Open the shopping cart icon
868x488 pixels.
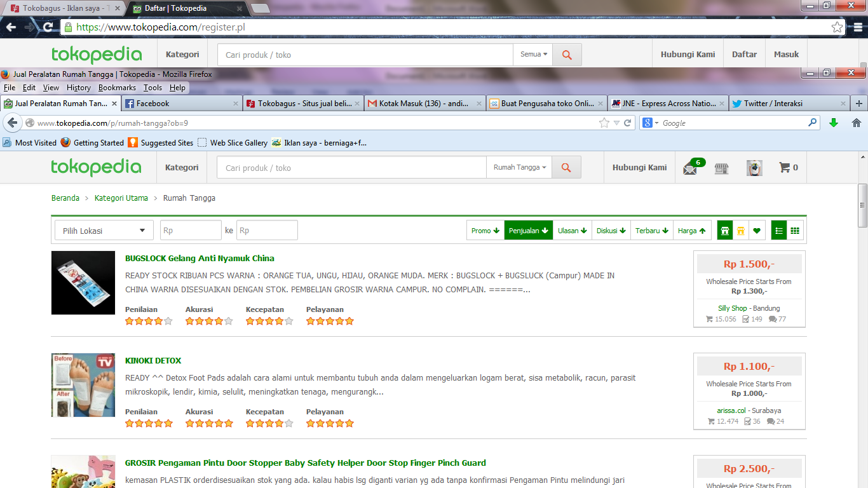(785, 168)
